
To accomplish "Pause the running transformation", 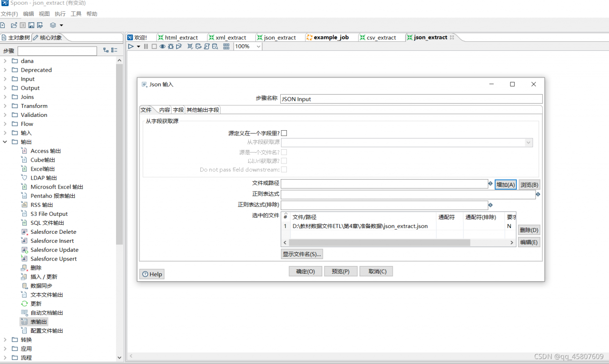I will pos(146,47).
